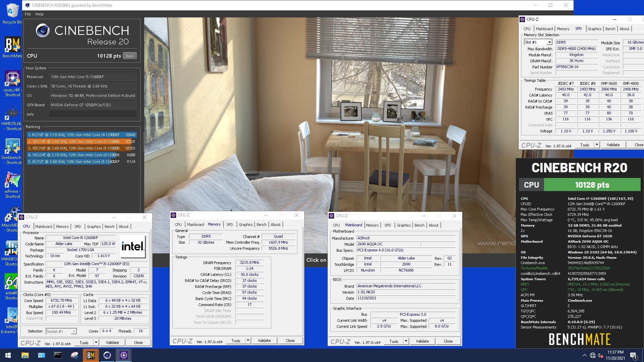Select ranking entry 2 with score 10128
644x362 pixels.
[x=82, y=141]
